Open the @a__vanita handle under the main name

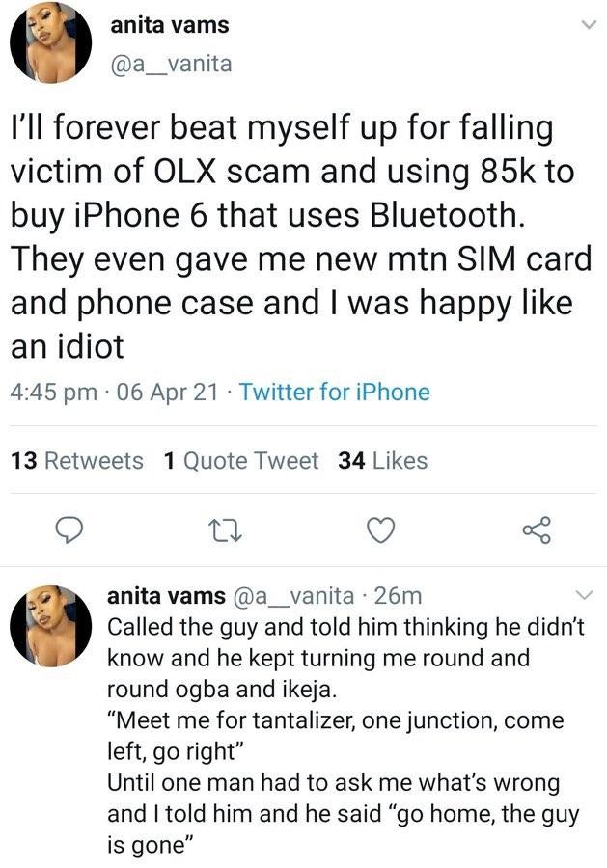[x=169, y=64]
